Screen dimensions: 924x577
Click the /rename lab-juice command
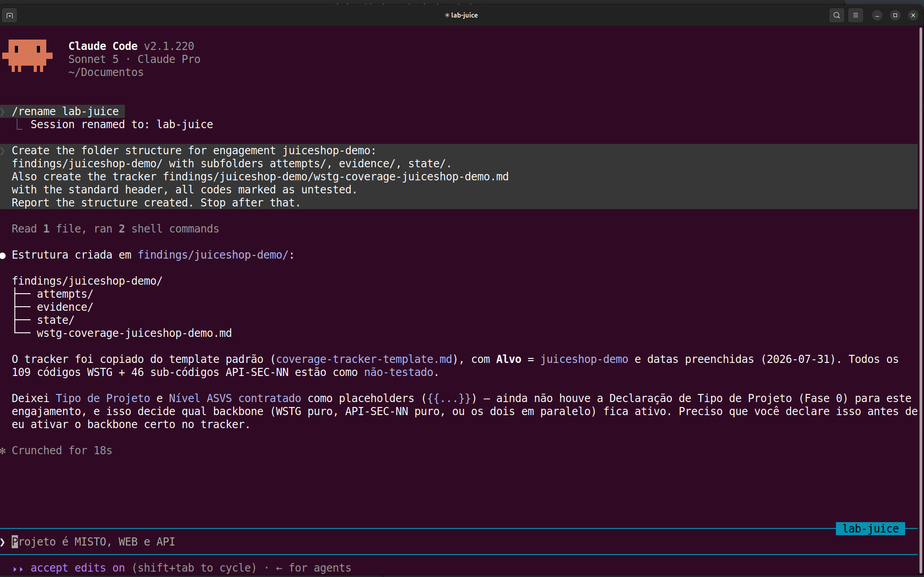click(65, 112)
